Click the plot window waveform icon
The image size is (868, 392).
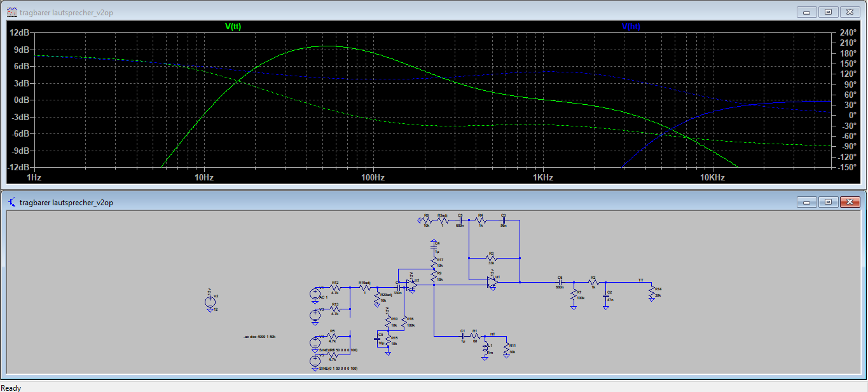[12, 12]
